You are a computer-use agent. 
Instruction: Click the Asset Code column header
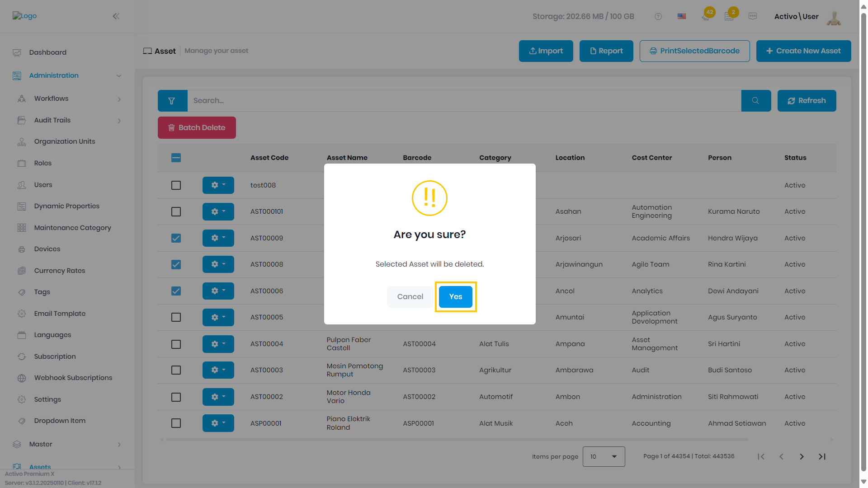tap(269, 158)
